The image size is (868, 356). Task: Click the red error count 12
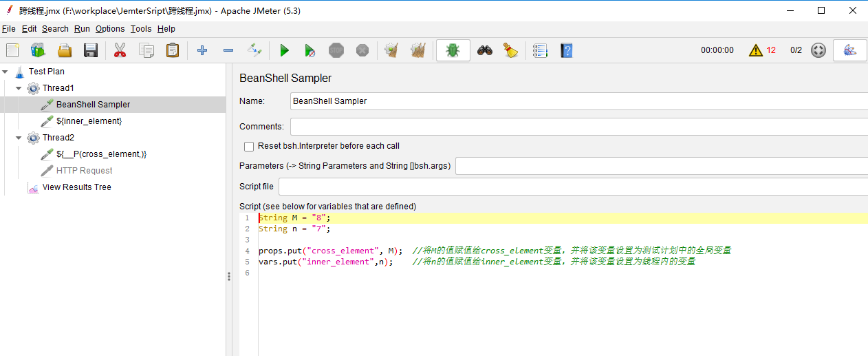(x=771, y=50)
